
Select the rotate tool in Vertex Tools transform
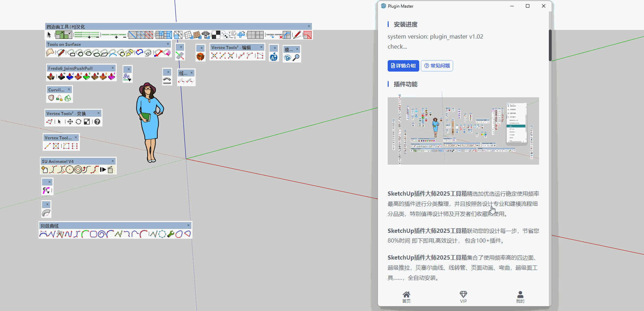[79, 122]
